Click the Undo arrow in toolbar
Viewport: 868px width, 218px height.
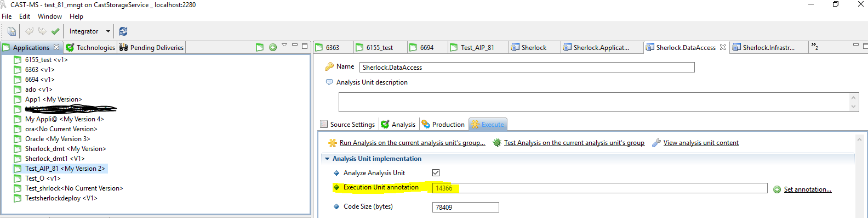pos(30,31)
